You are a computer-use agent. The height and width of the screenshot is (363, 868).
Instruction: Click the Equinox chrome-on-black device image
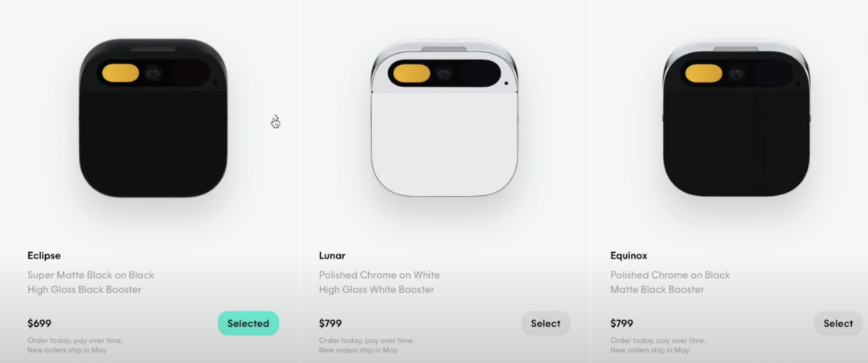(x=736, y=118)
